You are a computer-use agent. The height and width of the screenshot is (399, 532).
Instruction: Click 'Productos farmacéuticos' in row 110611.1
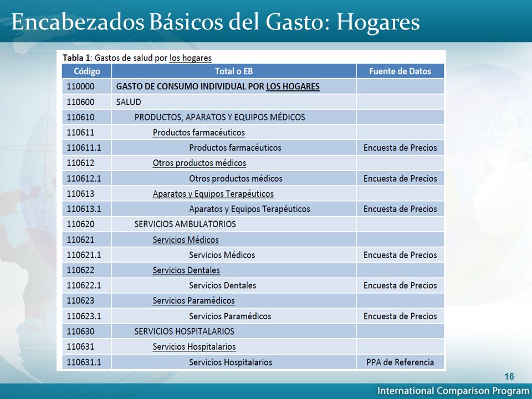[235, 148]
